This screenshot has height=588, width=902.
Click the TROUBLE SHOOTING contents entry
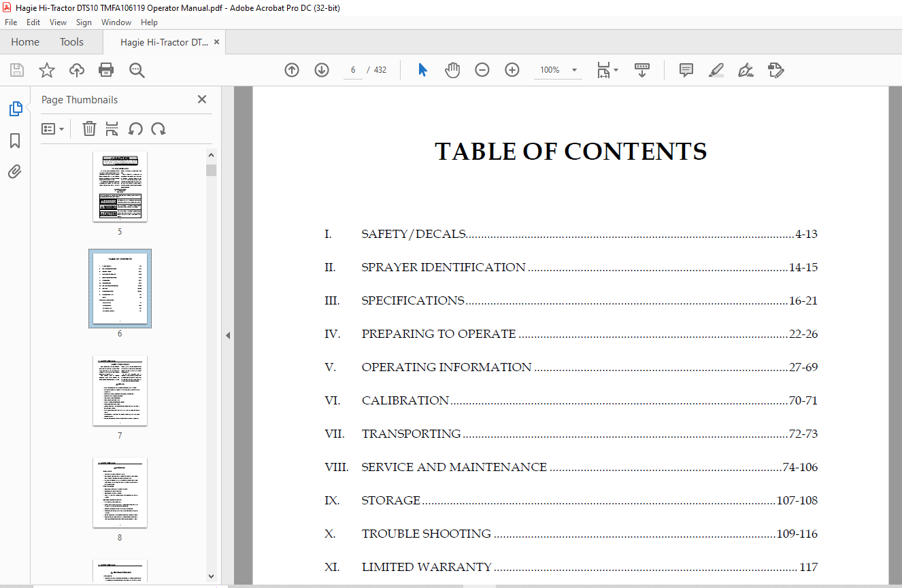click(x=571, y=534)
